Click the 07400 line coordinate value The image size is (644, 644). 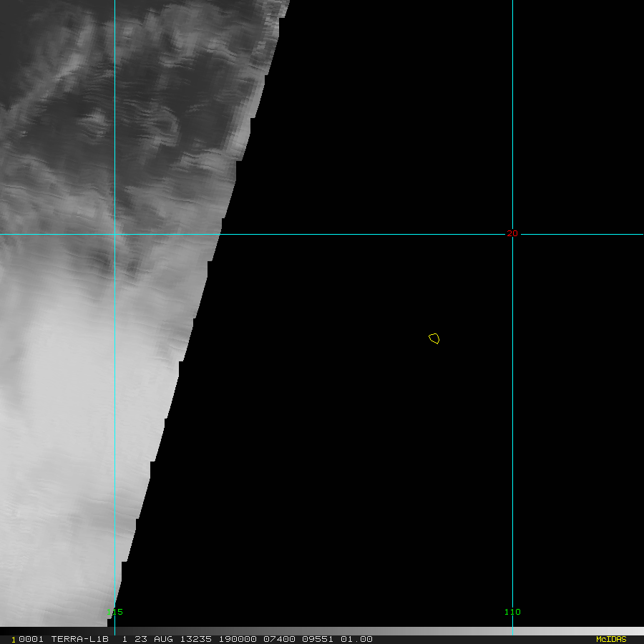click(x=279, y=639)
